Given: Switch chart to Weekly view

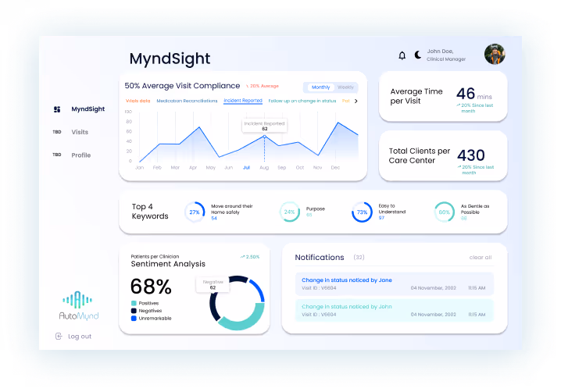Looking at the screenshot, I should coord(345,87).
